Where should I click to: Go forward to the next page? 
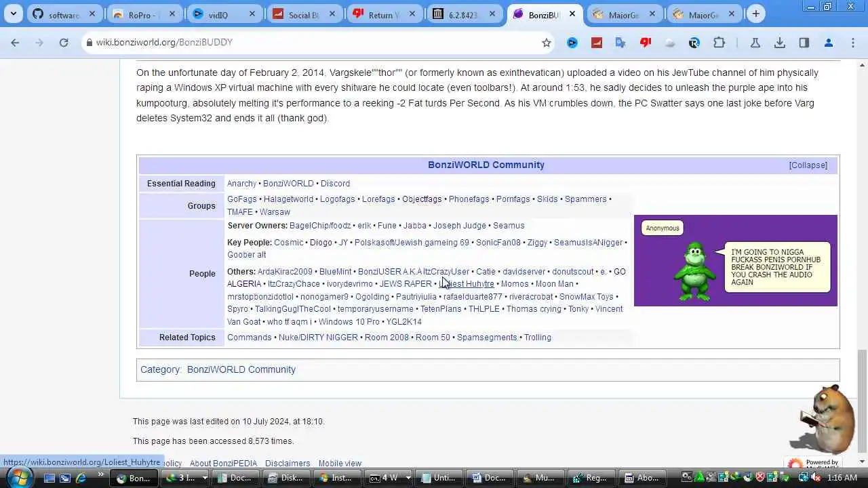(39, 42)
